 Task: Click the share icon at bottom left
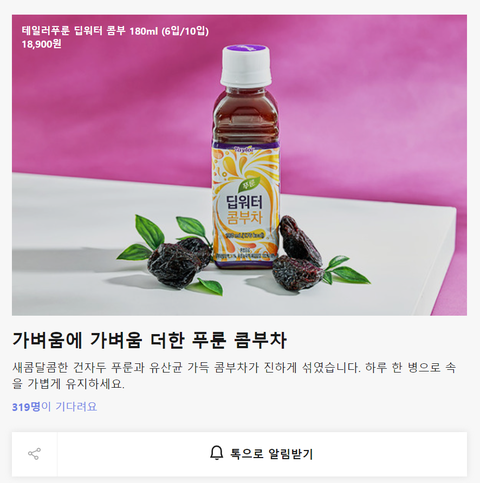tap(34, 454)
